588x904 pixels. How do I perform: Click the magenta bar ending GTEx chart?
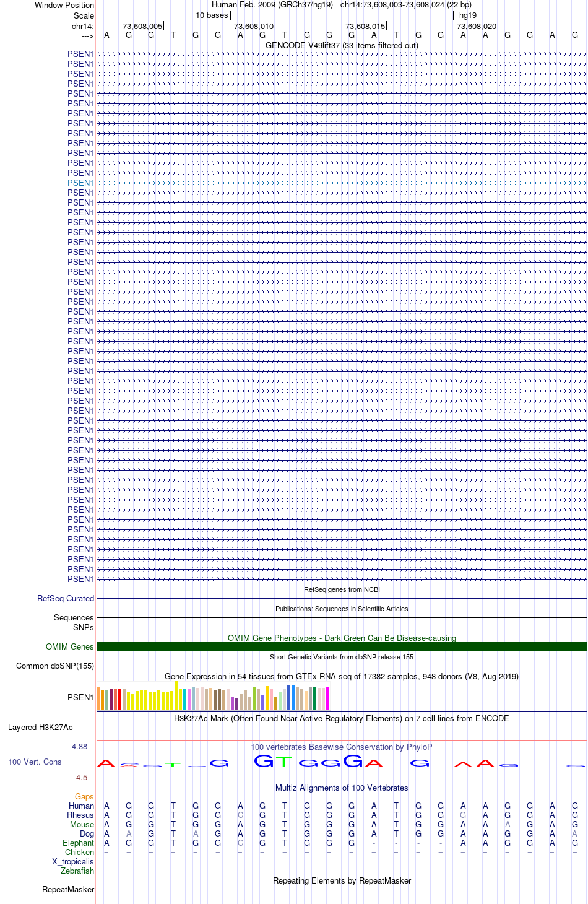(328, 698)
